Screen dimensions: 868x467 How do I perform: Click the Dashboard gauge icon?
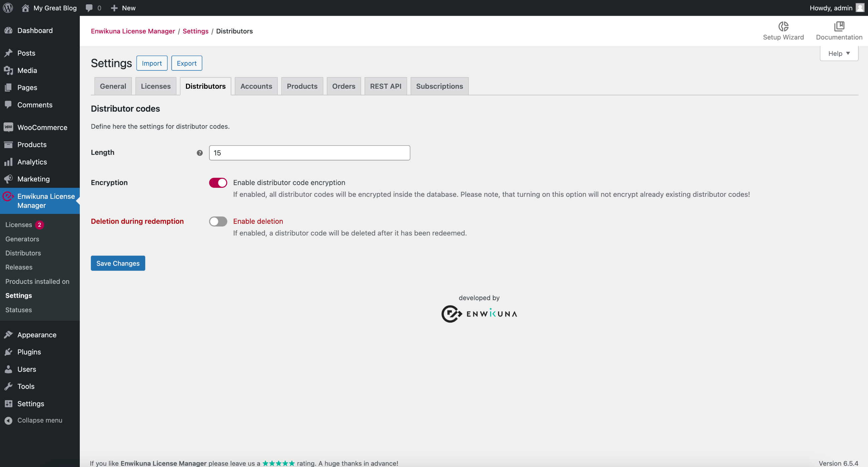coord(8,30)
